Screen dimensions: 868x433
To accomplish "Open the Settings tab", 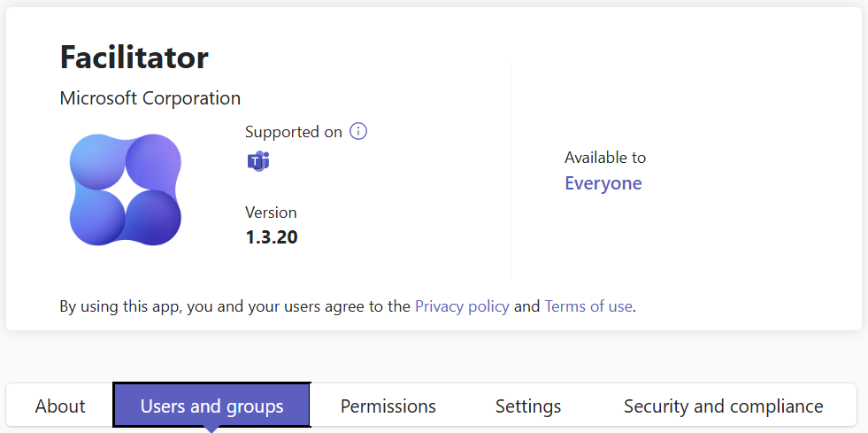I will pyautogui.click(x=528, y=406).
